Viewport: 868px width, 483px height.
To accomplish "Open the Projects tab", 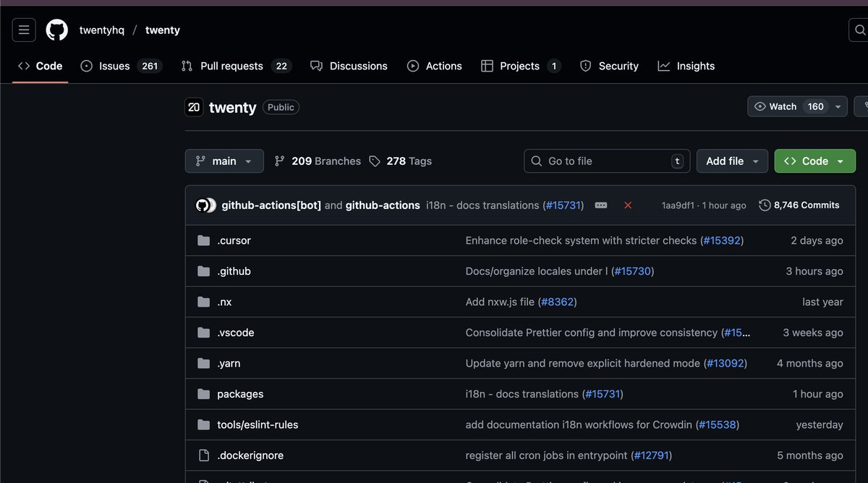I will (x=522, y=66).
